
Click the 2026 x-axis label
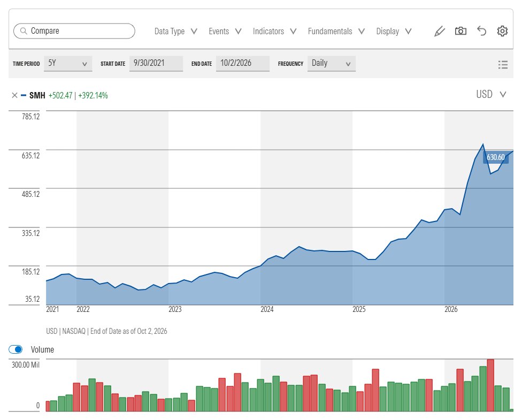point(451,309)
